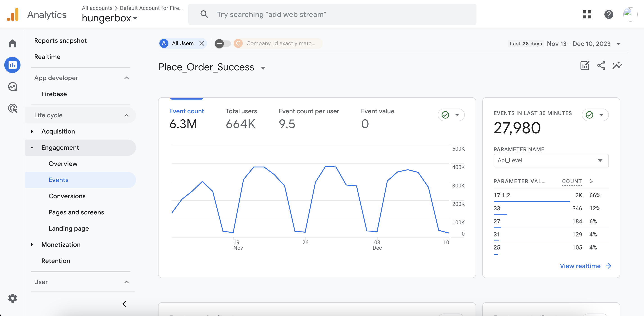Click the Customize report icon
644x316 pixels.
585,66
